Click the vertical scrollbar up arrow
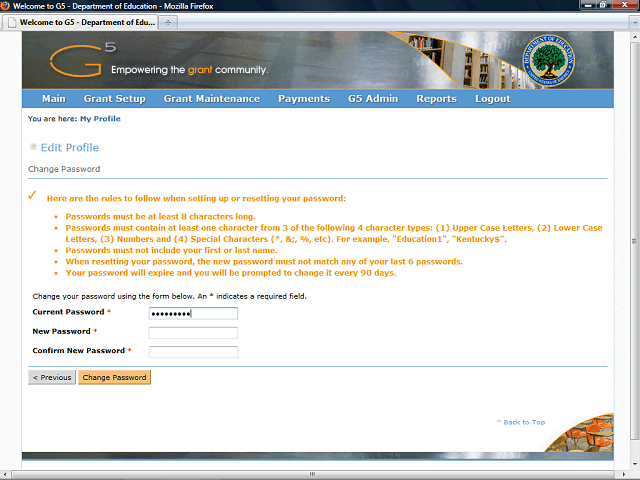This screenshot has width=640, height=480. pyautogui.click(x=635, y=37)
